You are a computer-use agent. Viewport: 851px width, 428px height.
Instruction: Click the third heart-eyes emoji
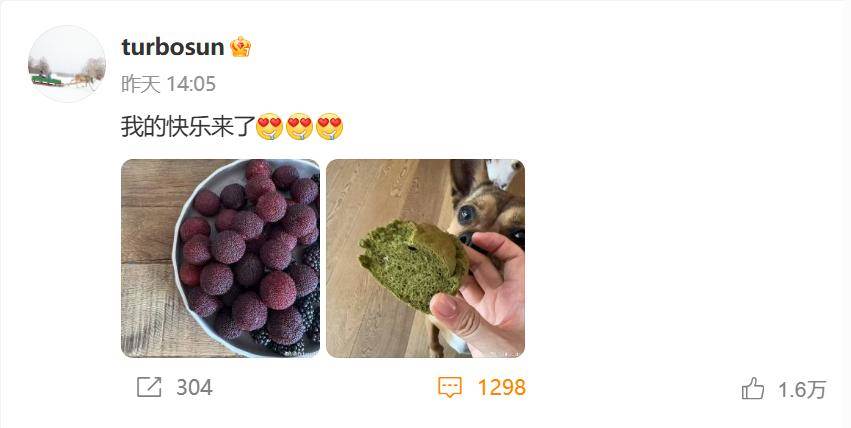329,126
